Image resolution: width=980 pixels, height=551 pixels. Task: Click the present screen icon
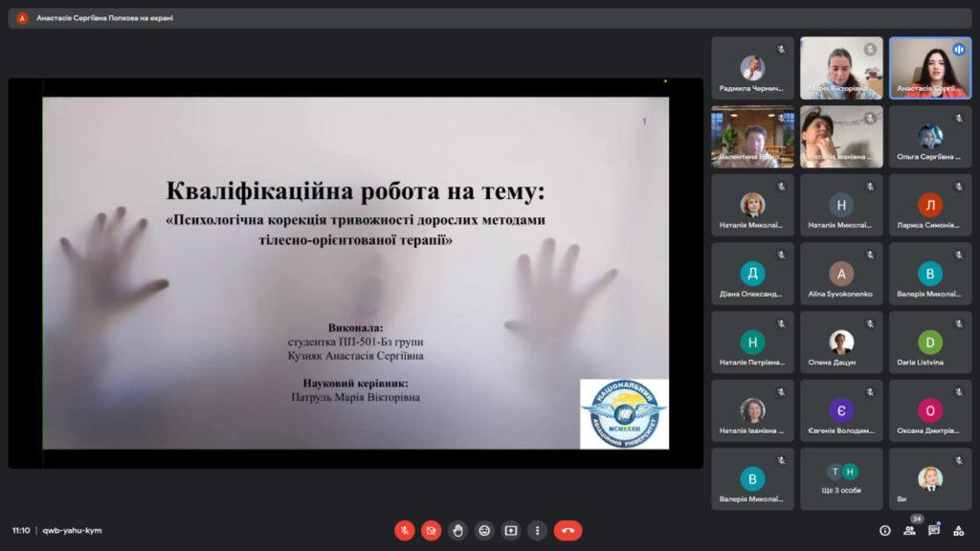[511, 530]
